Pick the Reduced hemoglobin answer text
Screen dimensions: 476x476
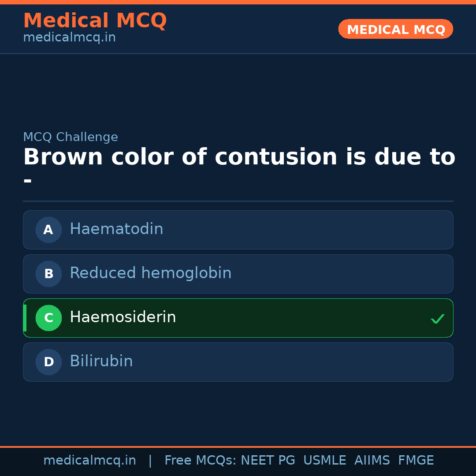click(x=150, y=273)
